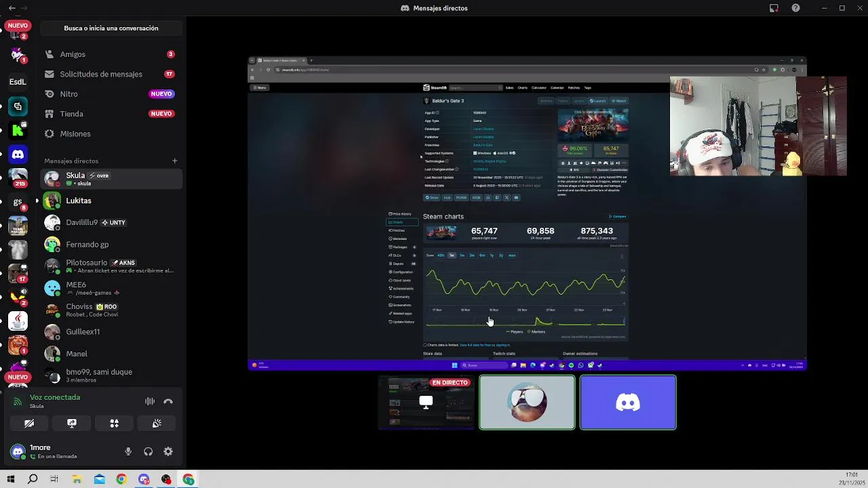Toggle the Players legend in chart

click(515, 332)
